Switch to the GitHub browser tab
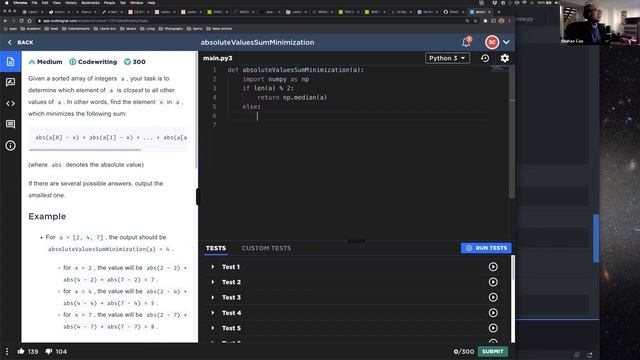640x360 pixels. click(x=453, y=12)
